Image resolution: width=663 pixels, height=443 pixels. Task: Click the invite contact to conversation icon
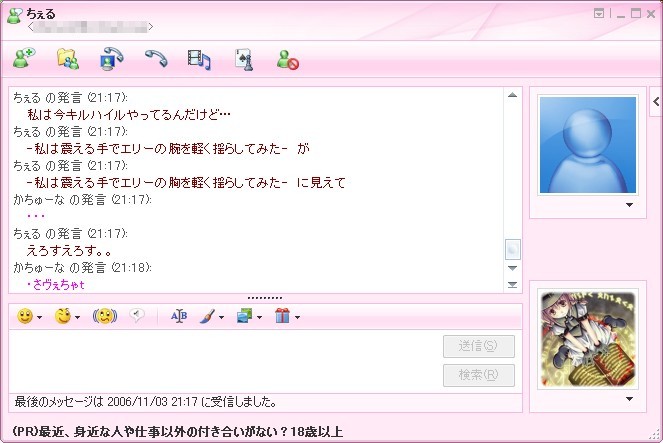(24, 58)
